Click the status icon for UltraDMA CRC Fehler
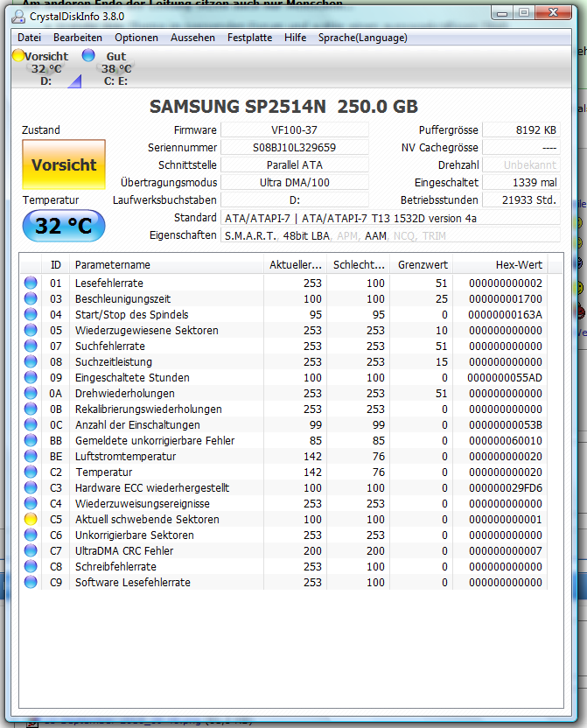The height and width of the screenshot is (728, 587). coord(31,551)
